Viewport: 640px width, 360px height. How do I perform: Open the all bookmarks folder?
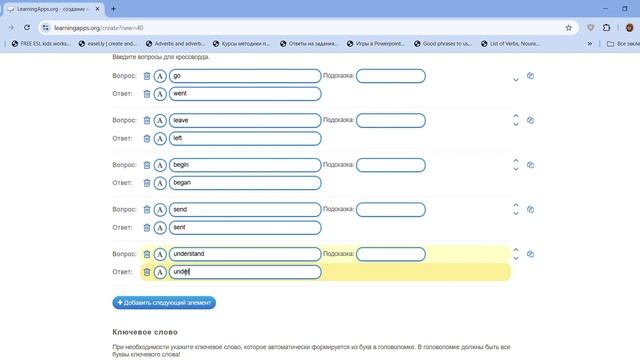coord(623,43)
